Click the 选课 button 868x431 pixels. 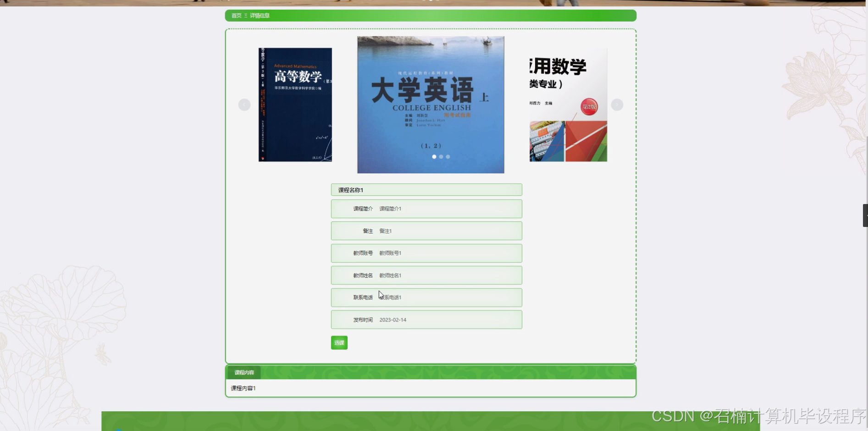coord(339,342)
